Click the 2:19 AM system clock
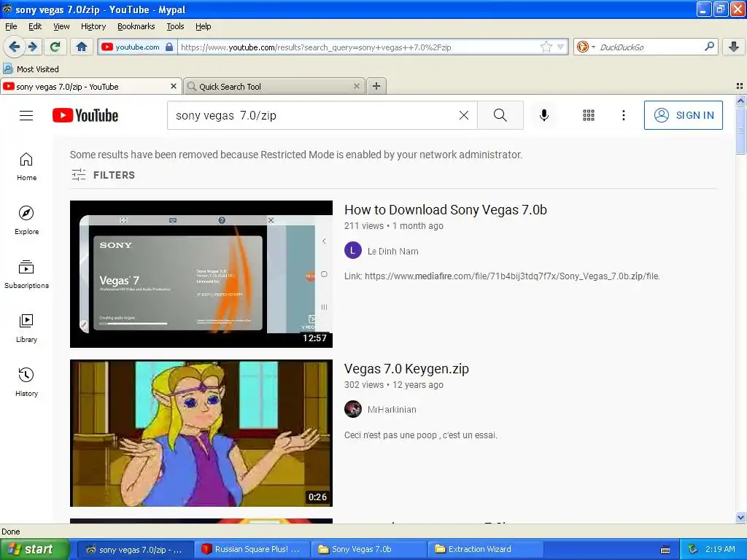This screenshot has width=747, height=560. click(720, 549)
